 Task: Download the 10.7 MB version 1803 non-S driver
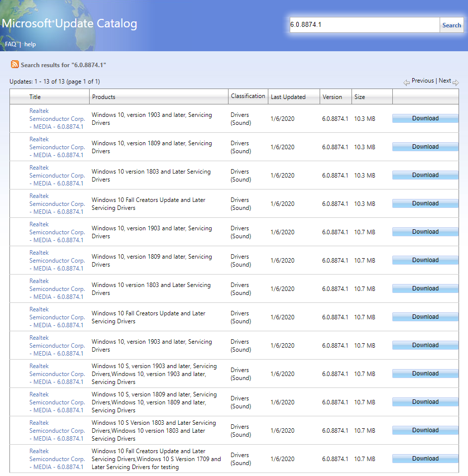(x=425, y=288)
